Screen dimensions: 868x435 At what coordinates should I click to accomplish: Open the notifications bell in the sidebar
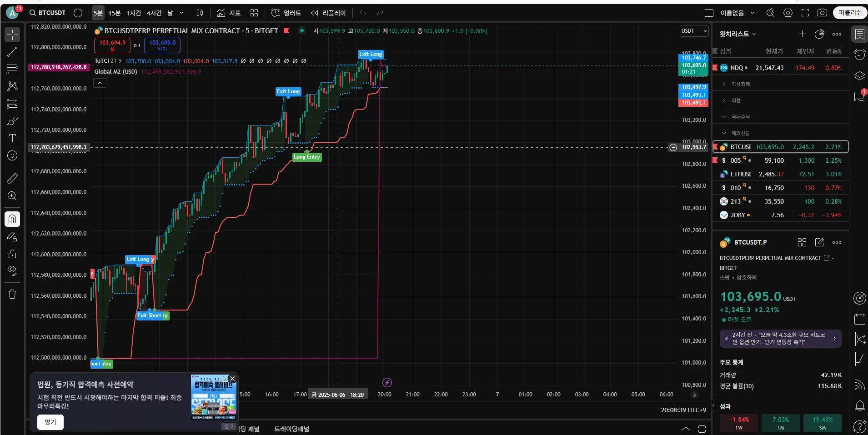[x=859, y=405]
